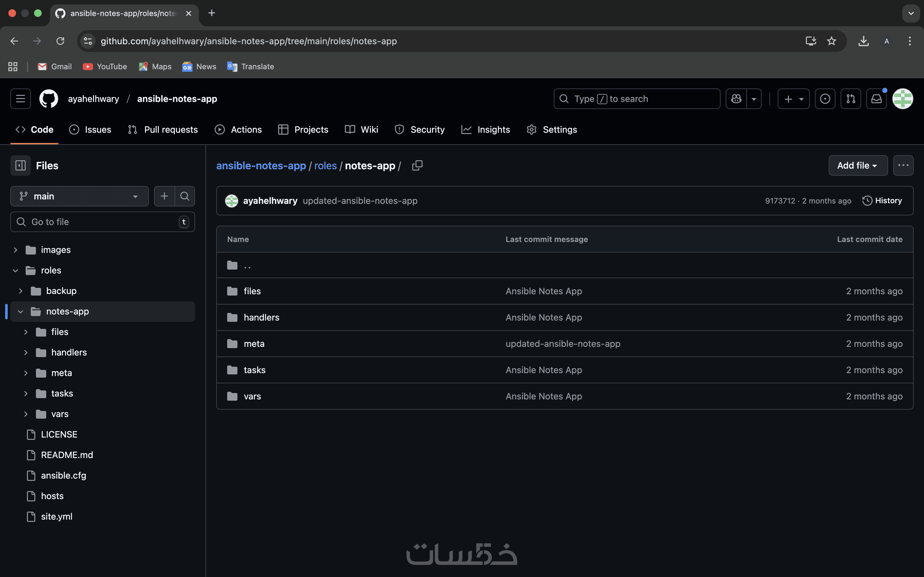This screenshot has height=577, width=924.
Task: Expand the backup folder in tree
Action: tap(21, 291)
